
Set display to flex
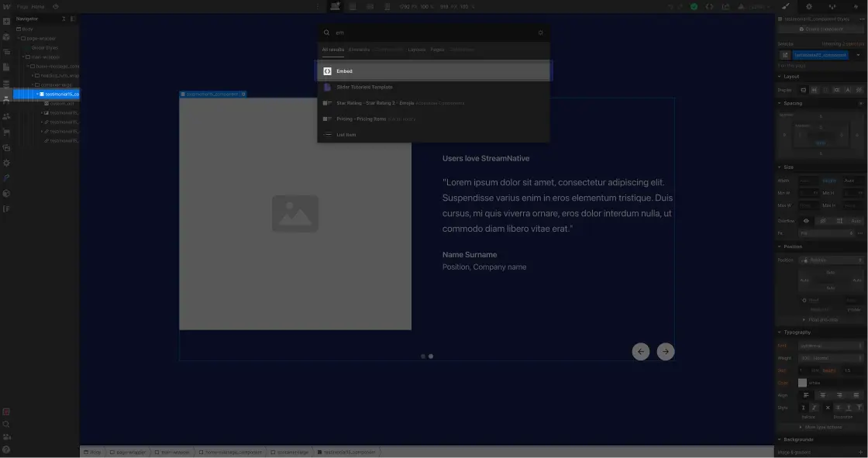[815, 90]
